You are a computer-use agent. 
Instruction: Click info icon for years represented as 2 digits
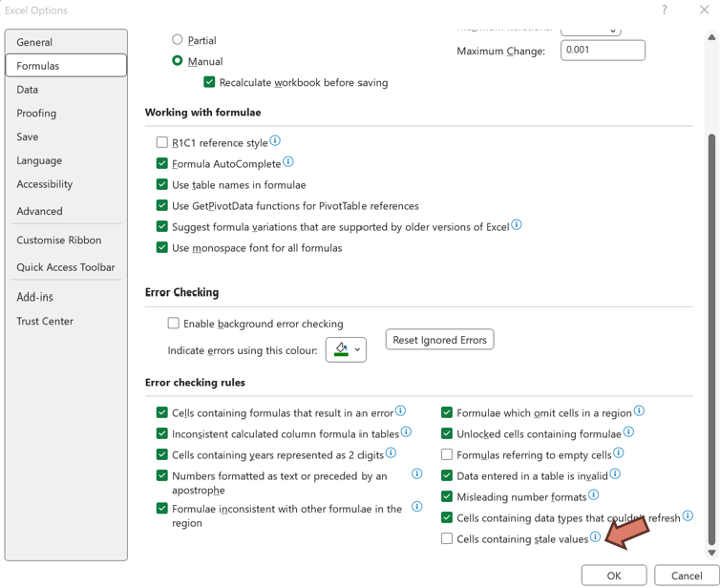pyautogui.click(x=391, y=453)
